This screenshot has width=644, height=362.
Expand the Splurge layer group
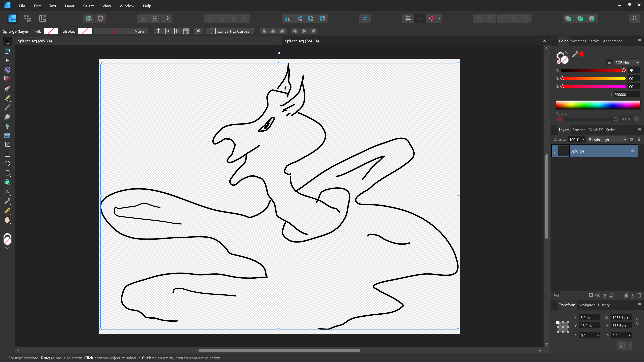tap(554, 153)
